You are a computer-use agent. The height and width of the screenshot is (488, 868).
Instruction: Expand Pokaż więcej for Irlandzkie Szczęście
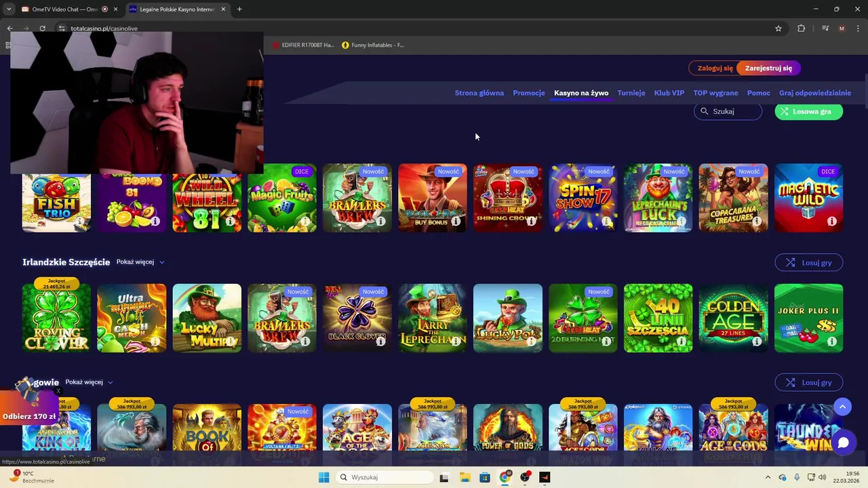tap(140, 262)
